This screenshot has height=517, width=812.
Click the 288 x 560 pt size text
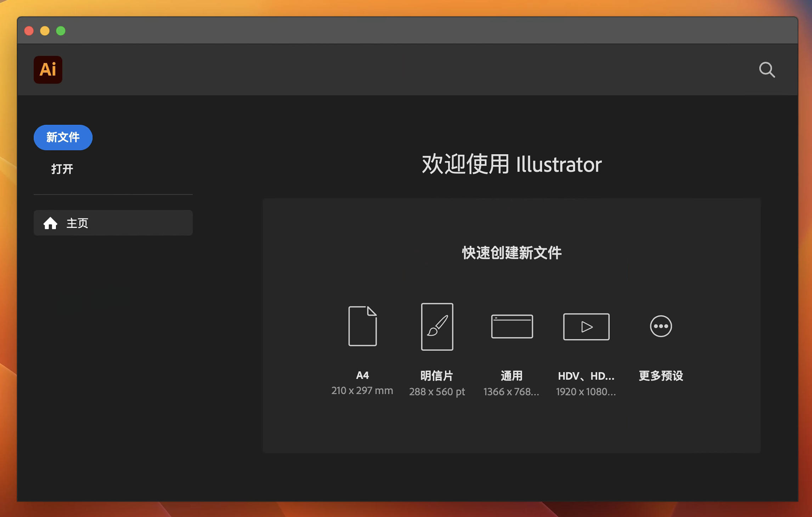[437, 392]
